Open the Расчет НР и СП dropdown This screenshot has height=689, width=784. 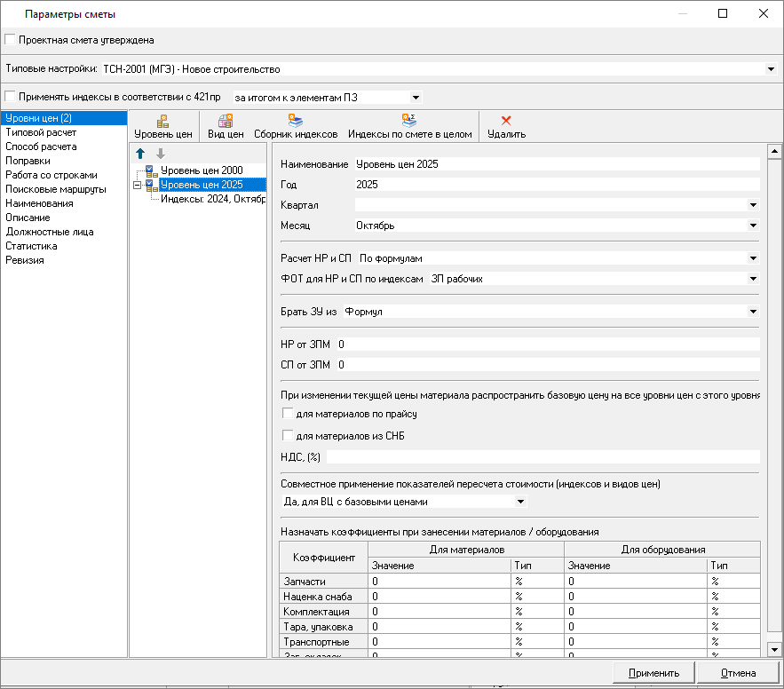753,258
